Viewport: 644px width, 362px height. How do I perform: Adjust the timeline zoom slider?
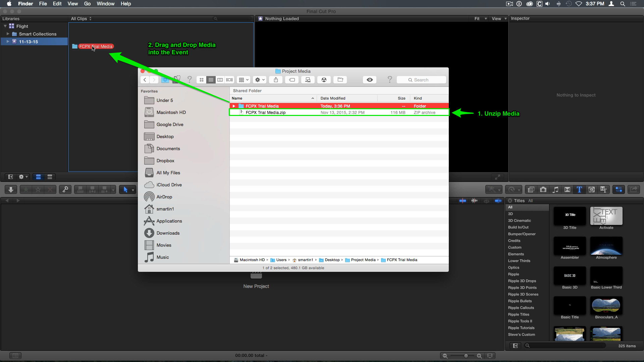[x=466, y=356]
